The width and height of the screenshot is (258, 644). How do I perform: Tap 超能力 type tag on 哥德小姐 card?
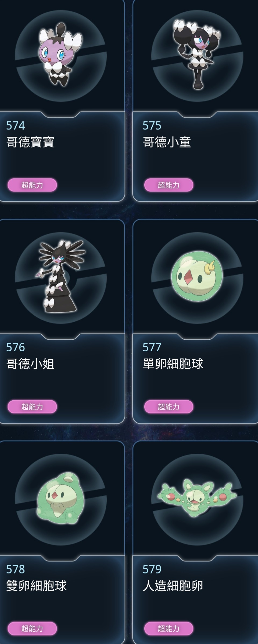click(32, 407)
